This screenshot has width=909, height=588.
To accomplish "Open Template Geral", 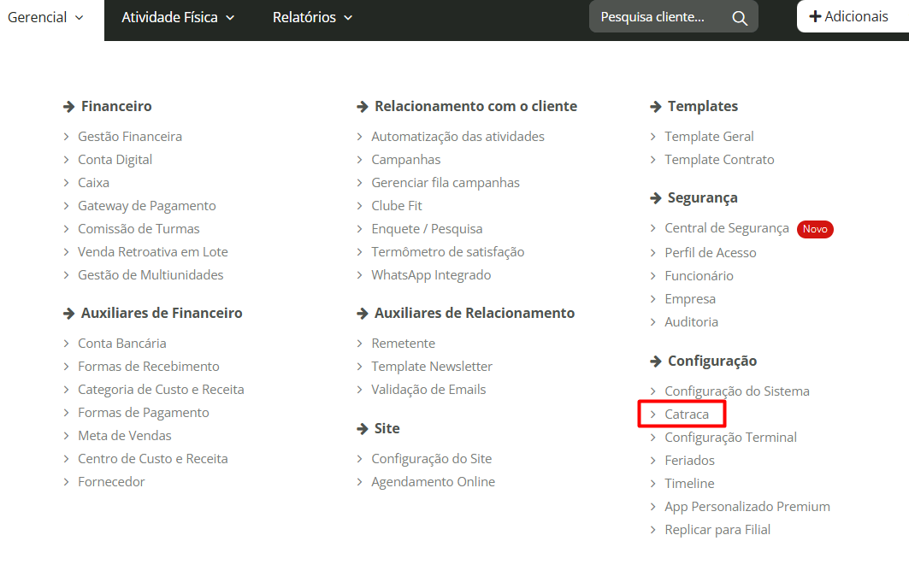I will (709, 137).
